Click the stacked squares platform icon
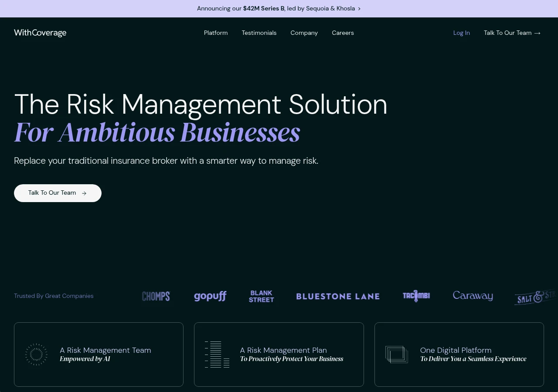Image resolution: width=558 pixels, height=392 pixels. point(397,354)
